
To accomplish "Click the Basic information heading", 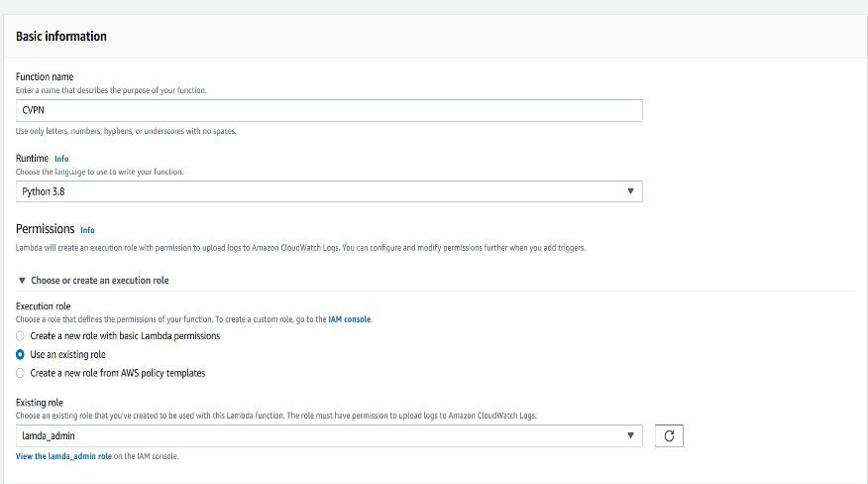I will click(x=61, y=37).
